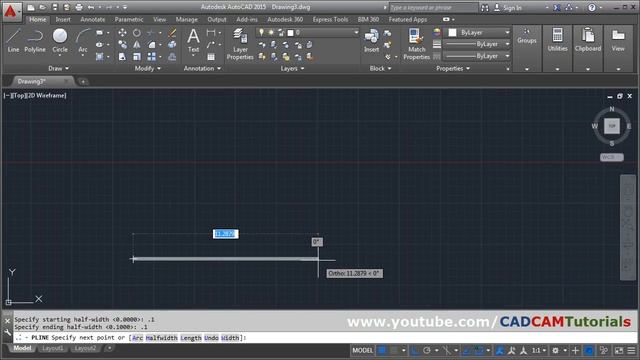Expand the Layers panel
The width and height of the screenshot is (640, 360).
pyautogui.click(x=292, y=69)
